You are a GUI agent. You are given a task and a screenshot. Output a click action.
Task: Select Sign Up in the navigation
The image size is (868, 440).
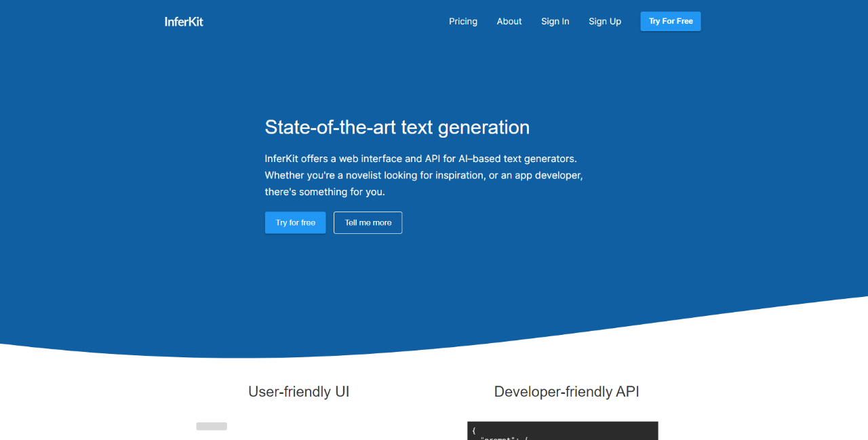tap(605, 21)
